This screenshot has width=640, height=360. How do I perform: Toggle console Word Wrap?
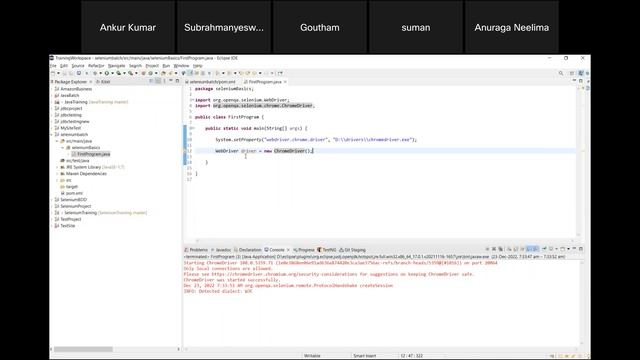tap(522, 249)
